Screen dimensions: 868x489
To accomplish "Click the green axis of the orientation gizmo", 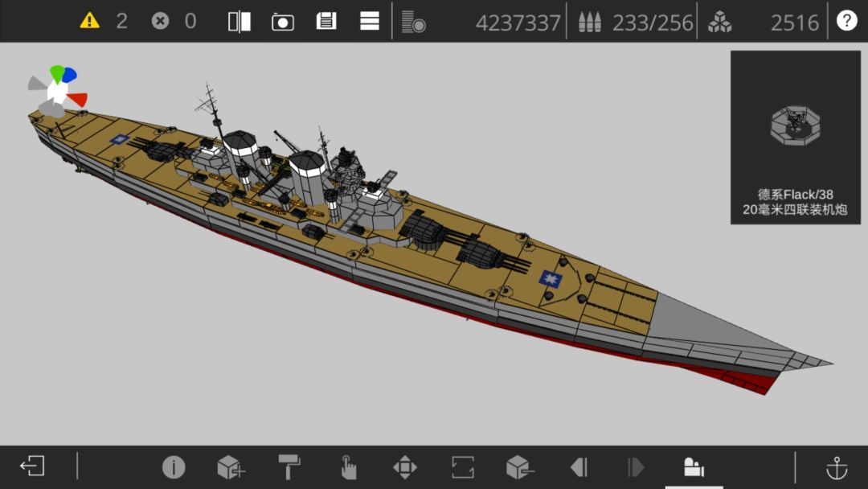I will [57, 74].
